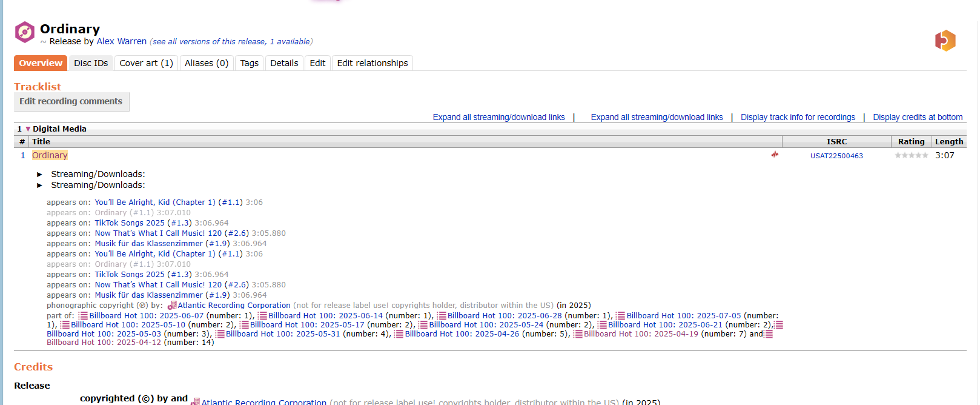Click the label icon before Atlantic Recording Corporation phonographic copyright
The image size is (980, 405).
pyautogui.click(x=172, y=306)
